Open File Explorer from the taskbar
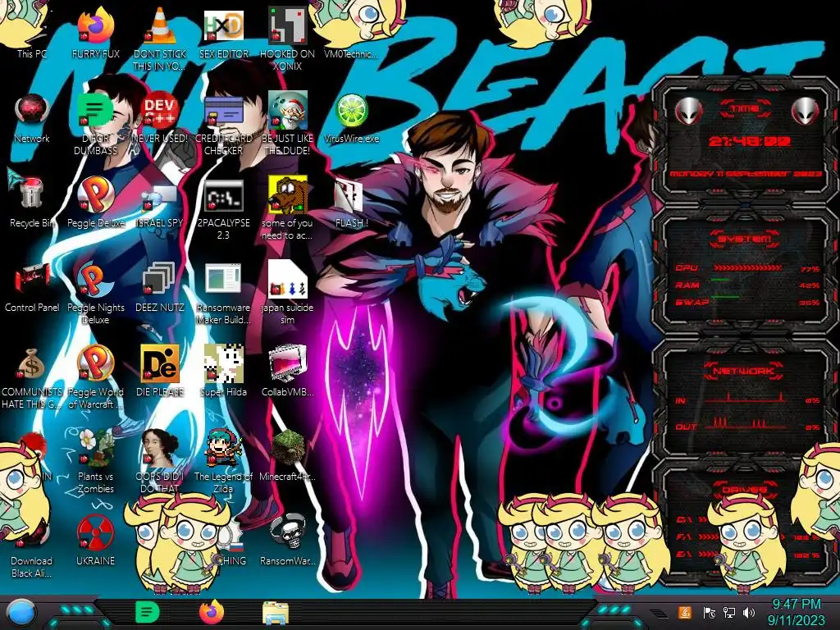Screen dimensions: 840x630 pos(276,614)
